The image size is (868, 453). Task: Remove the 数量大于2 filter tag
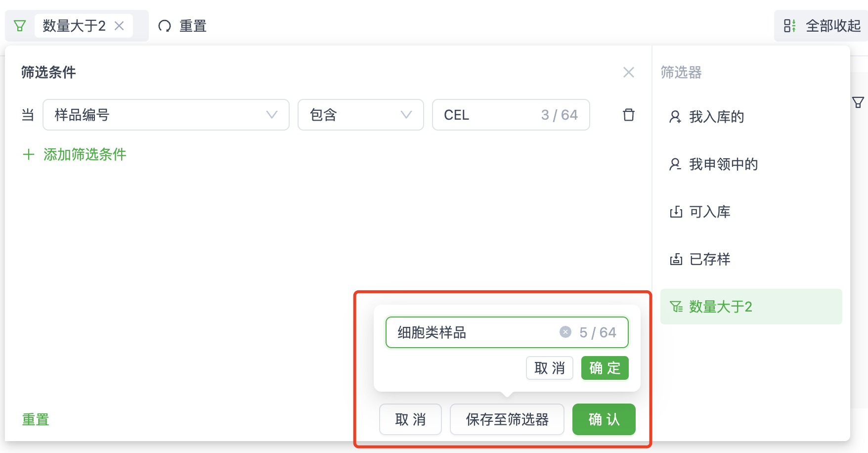(x=119, y=26)
